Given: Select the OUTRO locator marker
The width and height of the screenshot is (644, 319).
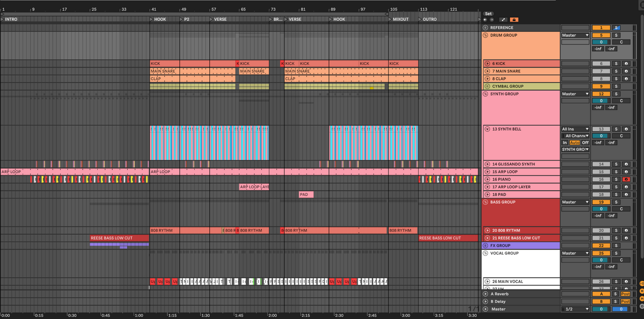Looking at the screenshot, I should (429, 19).
